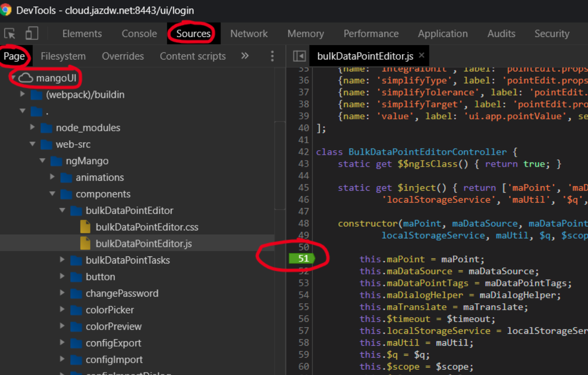
Task: Collapse the ngMango folder arrow
Action: (42, 161)
